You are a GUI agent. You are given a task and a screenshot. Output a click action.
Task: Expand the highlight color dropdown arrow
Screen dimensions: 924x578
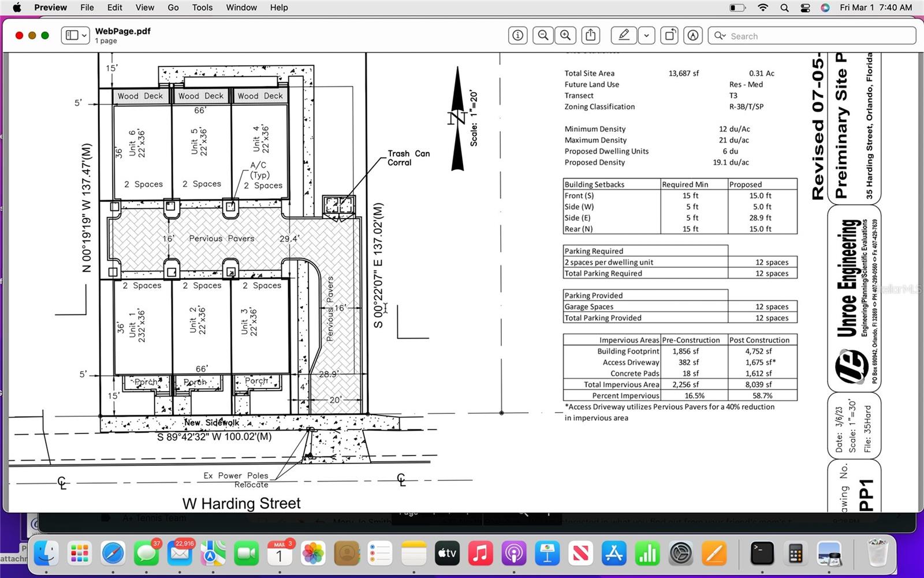(646, 35)
